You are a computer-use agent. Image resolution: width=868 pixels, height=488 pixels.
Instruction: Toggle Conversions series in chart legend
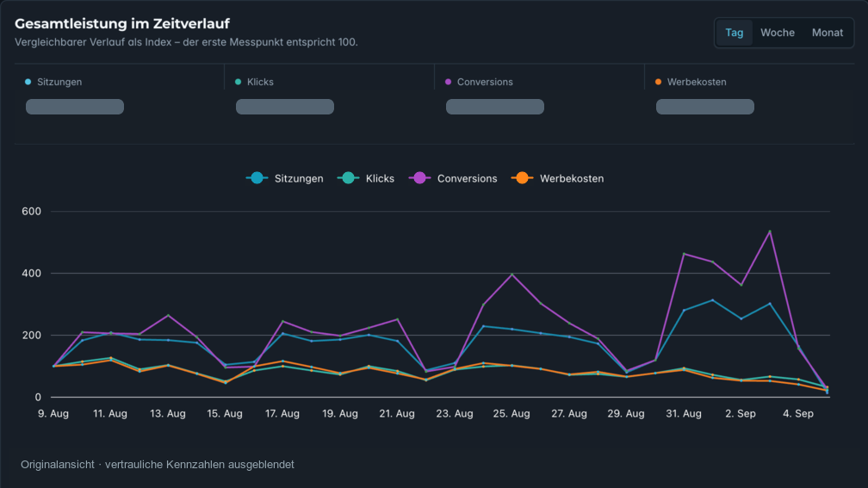click(453, 178)
